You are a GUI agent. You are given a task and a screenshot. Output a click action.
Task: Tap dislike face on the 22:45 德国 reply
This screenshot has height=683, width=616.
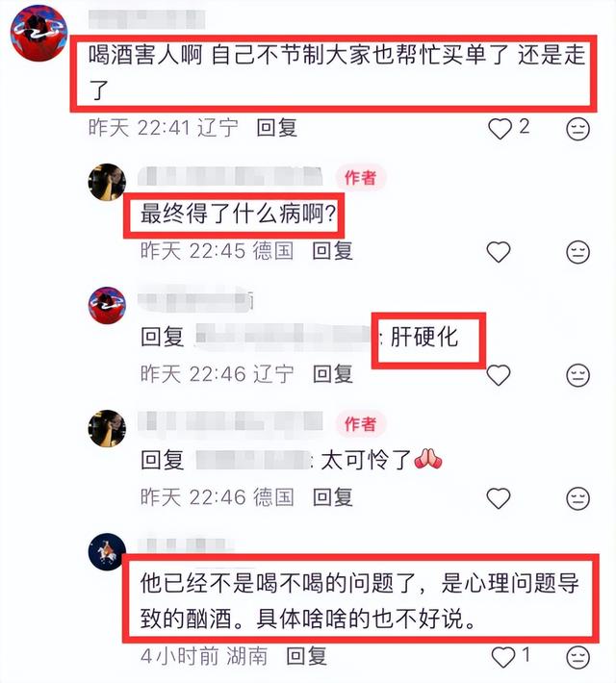tap(577, 252)
